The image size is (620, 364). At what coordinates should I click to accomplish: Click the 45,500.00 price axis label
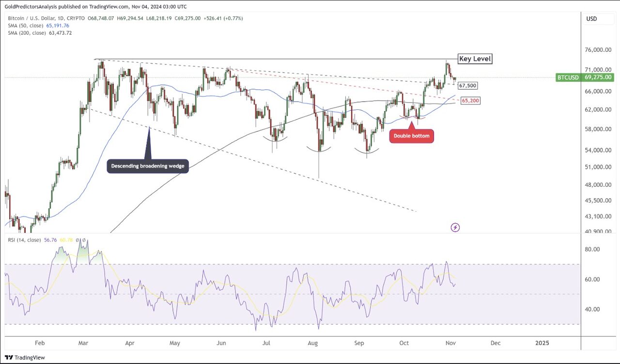tap(597, 200)
